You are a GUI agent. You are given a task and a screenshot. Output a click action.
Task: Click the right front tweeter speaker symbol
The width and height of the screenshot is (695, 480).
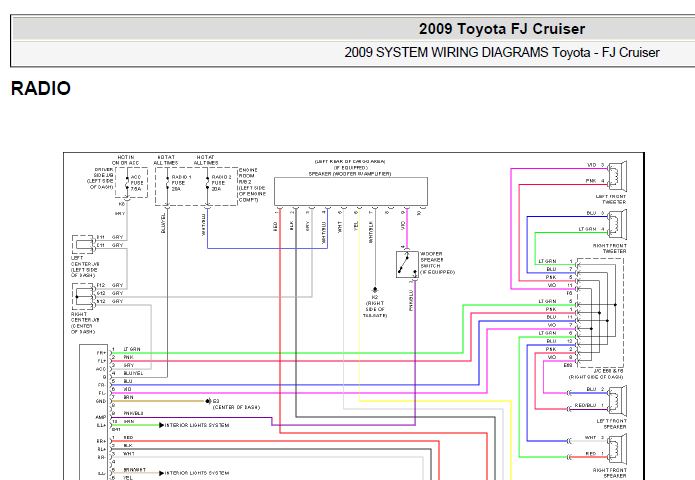[x=617, y=224]
